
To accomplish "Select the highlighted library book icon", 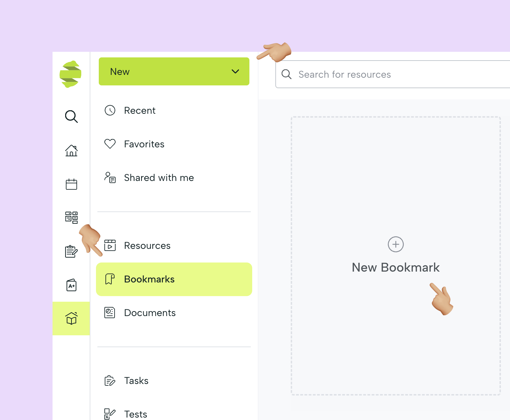I will coord(71,318).
